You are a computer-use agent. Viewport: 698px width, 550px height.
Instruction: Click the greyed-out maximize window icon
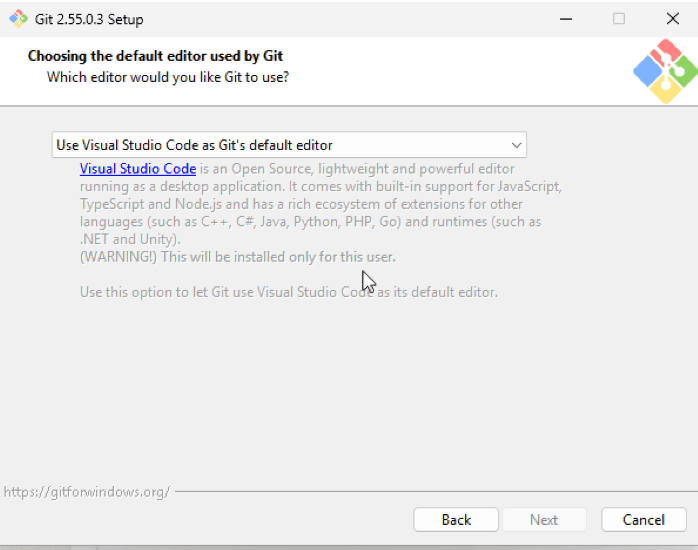(619, 19)
